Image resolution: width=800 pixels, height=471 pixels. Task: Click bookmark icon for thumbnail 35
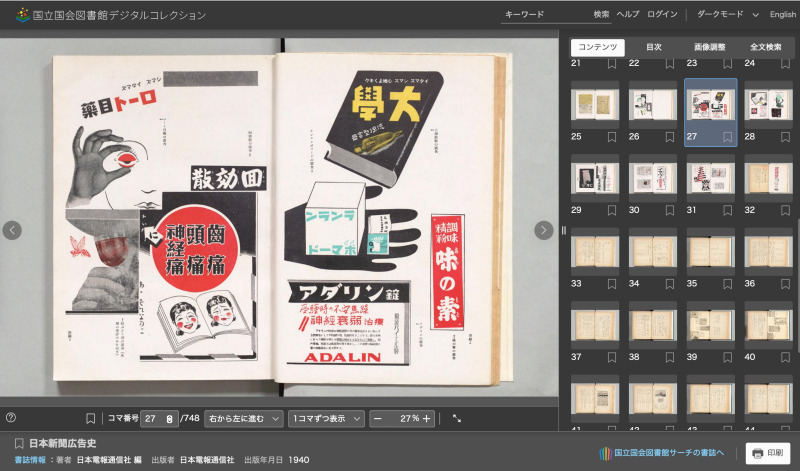[x=728, y=284]
